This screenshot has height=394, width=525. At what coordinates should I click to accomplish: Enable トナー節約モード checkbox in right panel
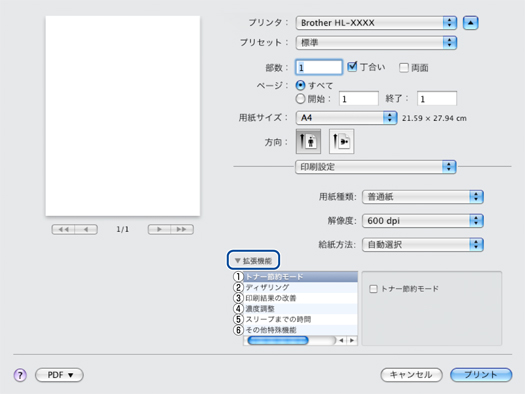(373, 289)
